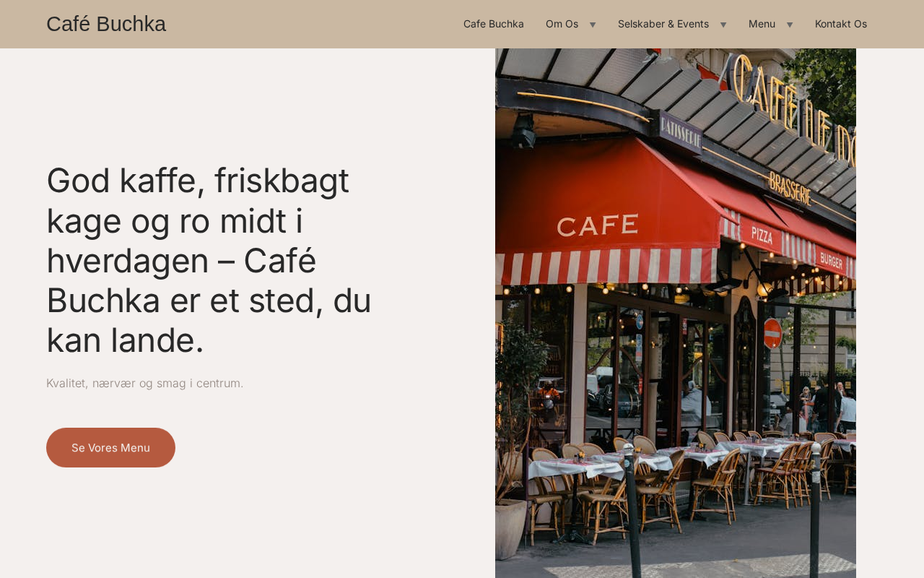Go to the Cafe Buchka nav item
Screen dimensions: 924x578
pos(494,24)
